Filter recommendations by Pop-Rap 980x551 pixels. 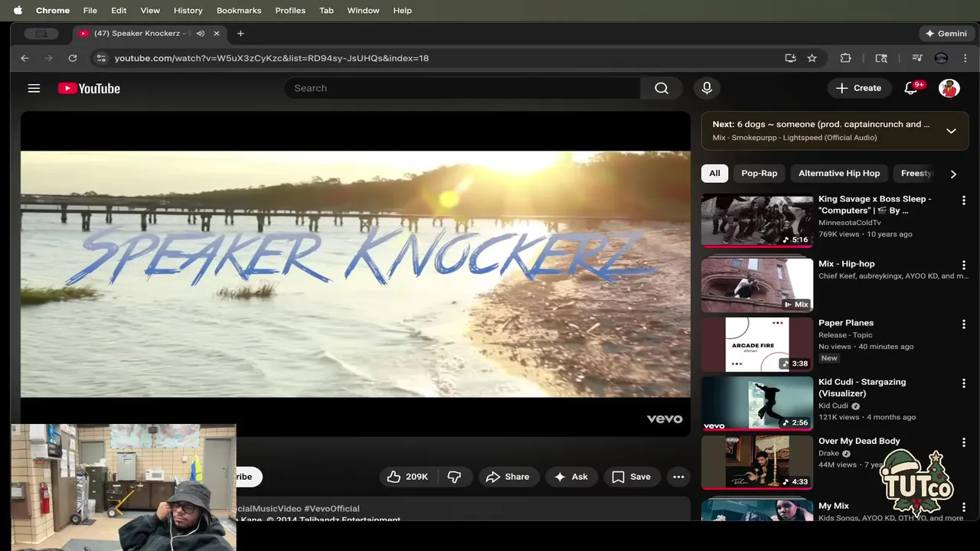759,174
